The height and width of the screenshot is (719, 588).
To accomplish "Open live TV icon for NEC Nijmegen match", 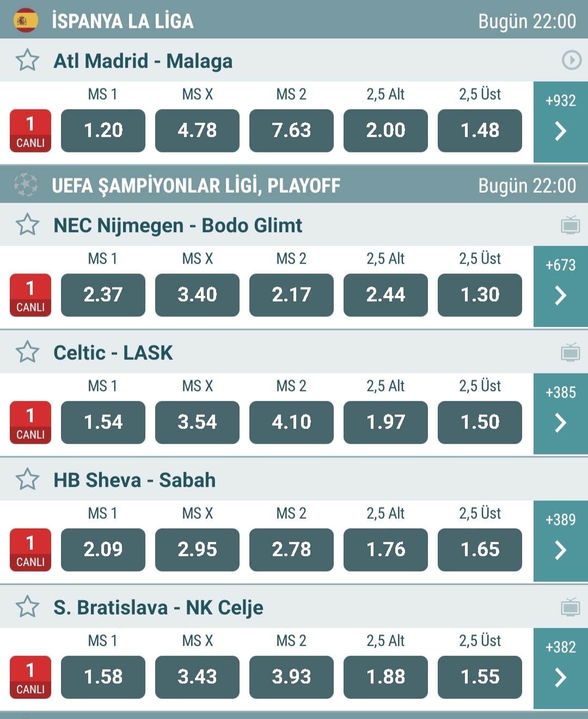I will [571, 225].
